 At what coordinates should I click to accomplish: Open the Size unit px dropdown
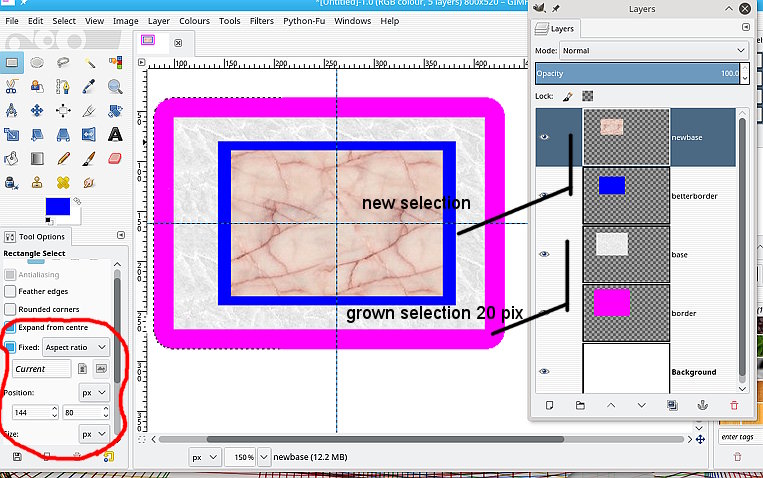93,434
